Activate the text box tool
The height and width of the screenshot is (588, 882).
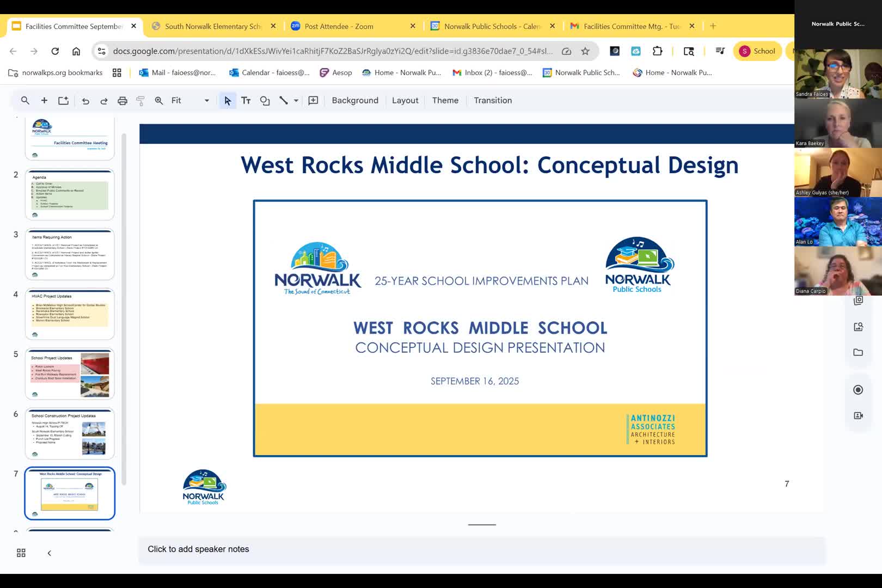pyautogui.click(x=246, y=100)
